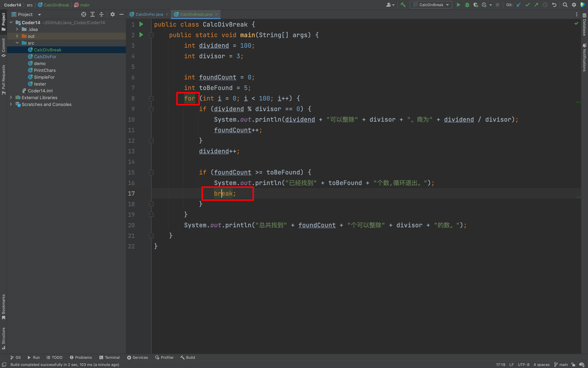Image resolution: width=588 pixels, height=368 pixels.
Task: Open Notifications panel on right
Action: coord(584,57)
